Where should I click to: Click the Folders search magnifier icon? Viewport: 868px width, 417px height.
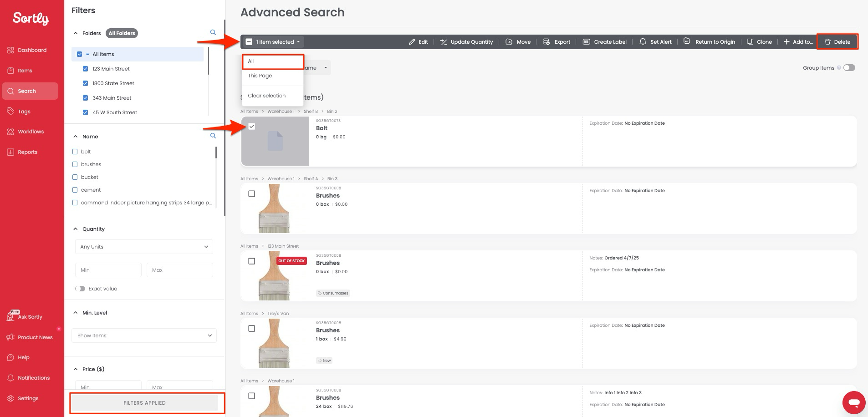pyautogui.click(x=213, y=32)
